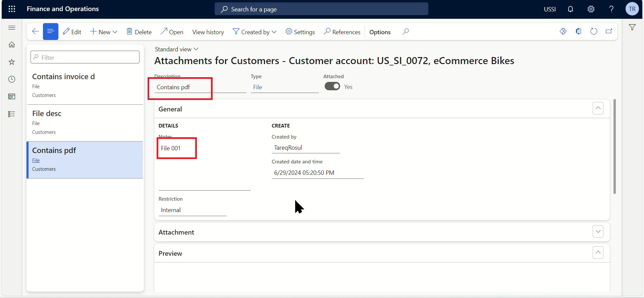Open the Home icon in left sidebar
Image resolution: width=644 pixels, height=298 pixels.
click(x=12, y=45)
